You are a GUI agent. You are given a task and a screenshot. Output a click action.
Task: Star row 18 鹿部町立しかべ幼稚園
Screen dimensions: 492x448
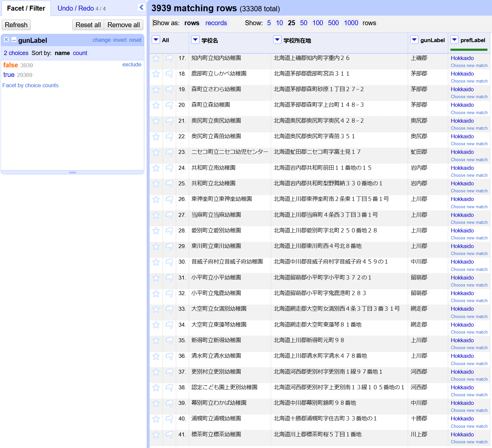156,74
